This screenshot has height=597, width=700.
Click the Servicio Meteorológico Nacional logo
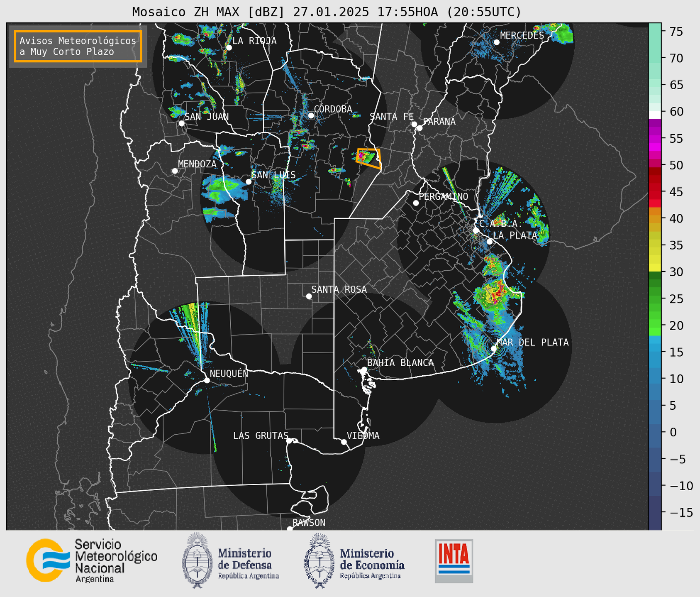tap(92, 560)
